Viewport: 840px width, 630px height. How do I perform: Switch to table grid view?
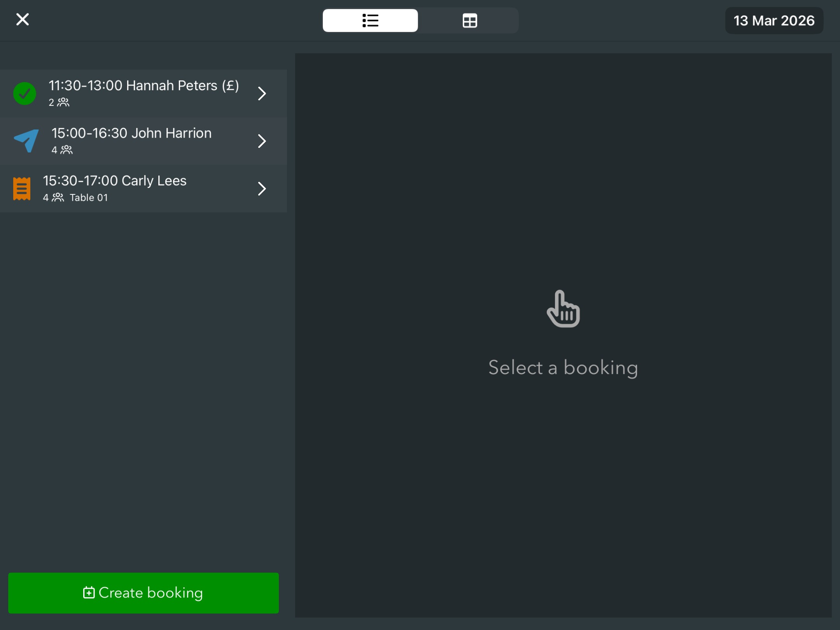(x=469, y=21)
